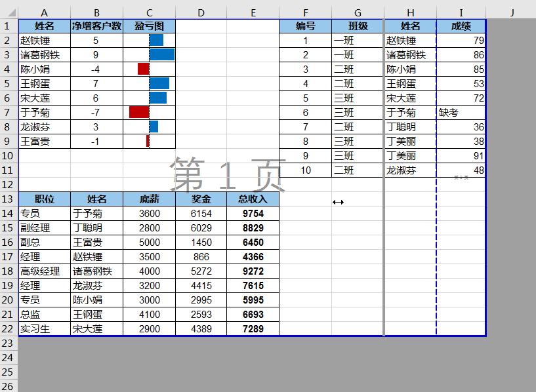Select the column A header
The height and width of the screenshot is (392, 536).
point(45,12)
